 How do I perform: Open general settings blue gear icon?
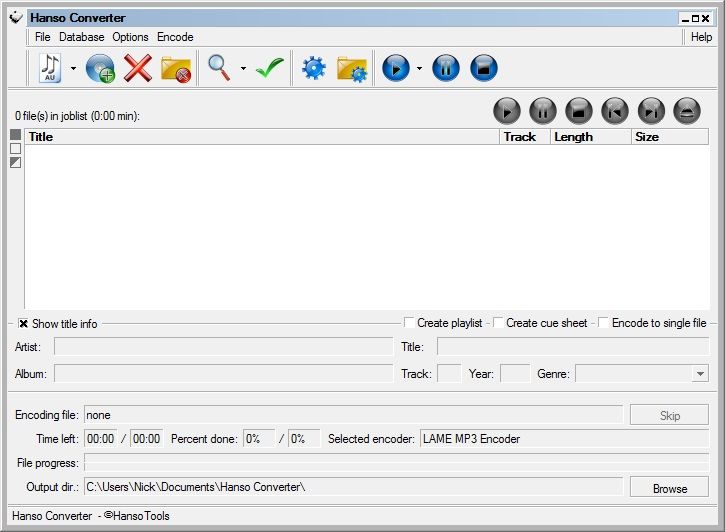(x=314, y=68)
